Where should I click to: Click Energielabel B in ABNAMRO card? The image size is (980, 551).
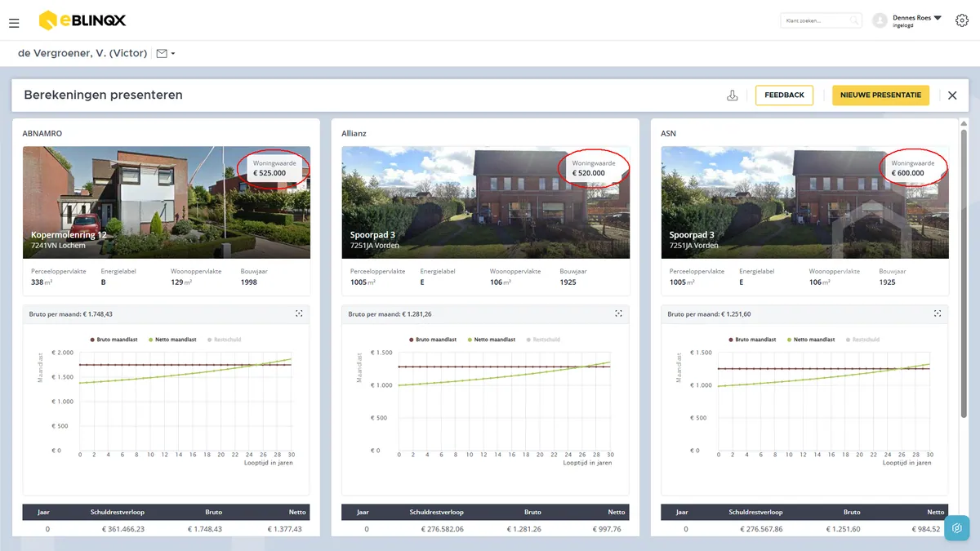pyautogui.click(x=118, y=277)
